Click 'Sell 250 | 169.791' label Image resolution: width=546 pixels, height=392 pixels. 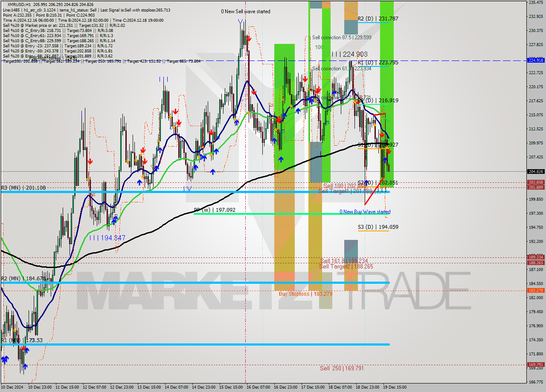tap(342, 368)
